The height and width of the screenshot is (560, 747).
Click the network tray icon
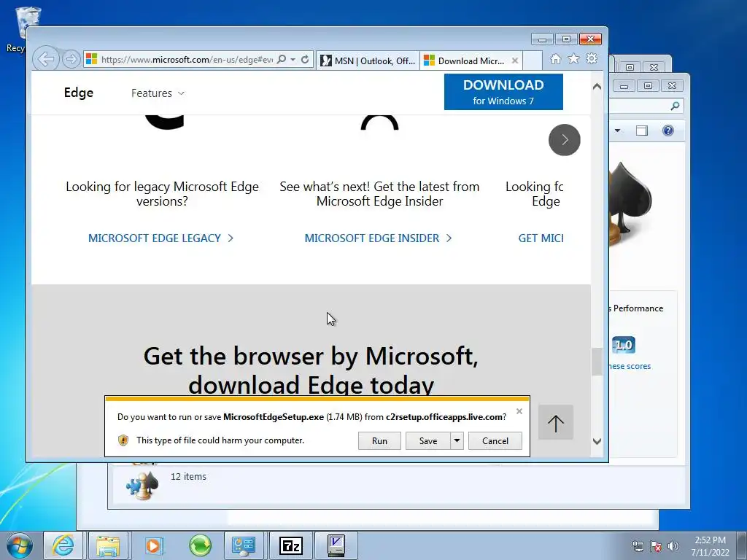point(638,546)
